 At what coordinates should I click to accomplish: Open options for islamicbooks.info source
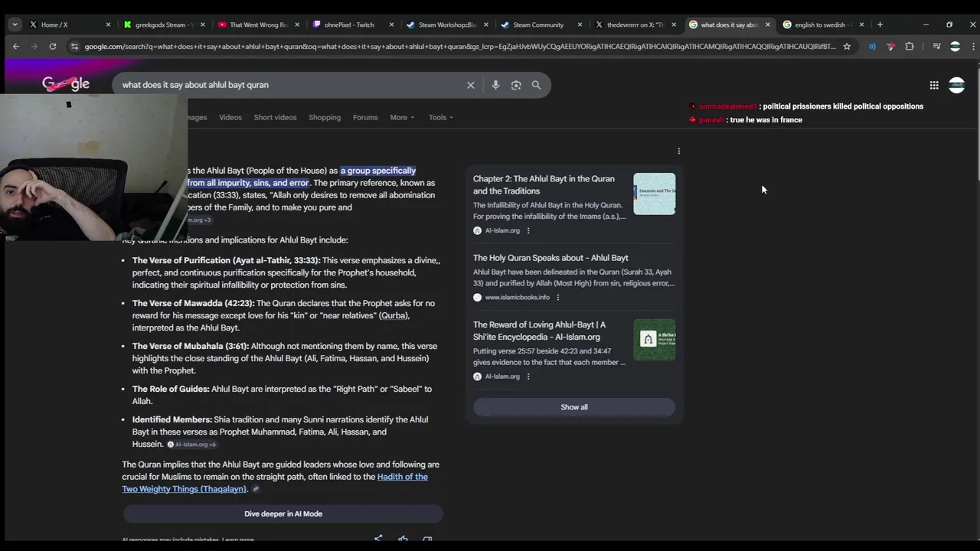coord(557,297)
